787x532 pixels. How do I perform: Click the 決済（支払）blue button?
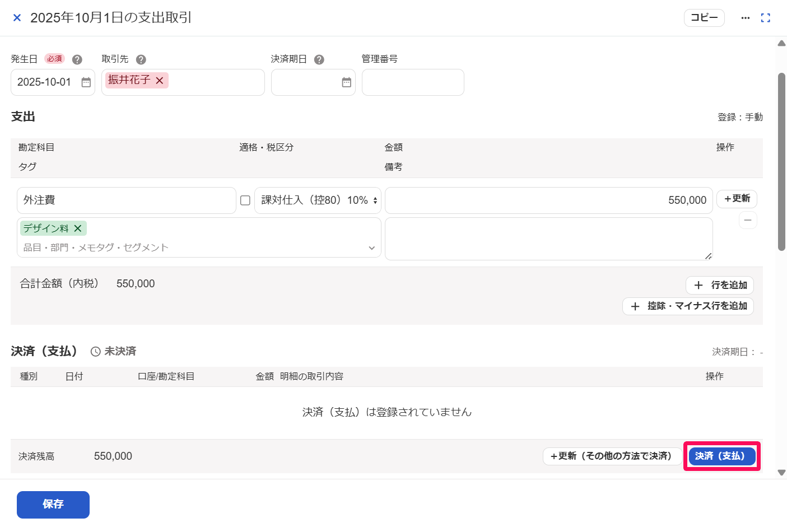coord(722,456)
